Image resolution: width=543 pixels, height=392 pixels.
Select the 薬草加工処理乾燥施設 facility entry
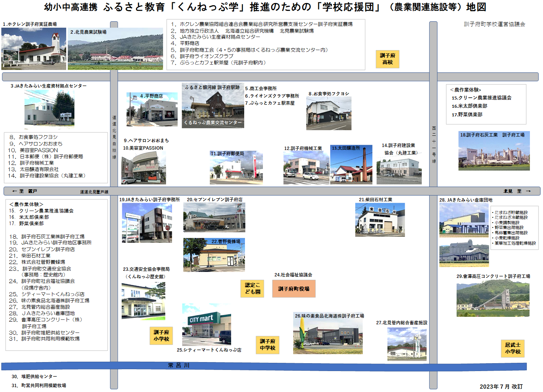[514, 243]
